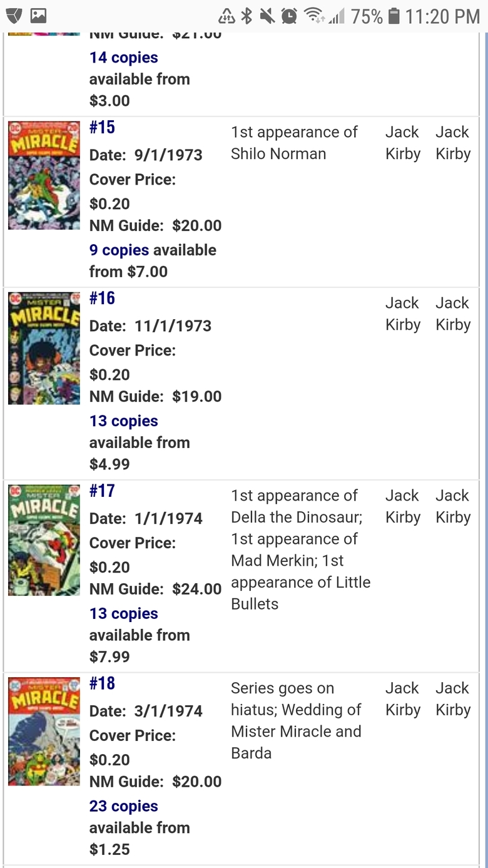Tap the battery indicator icon

[394, 16]
